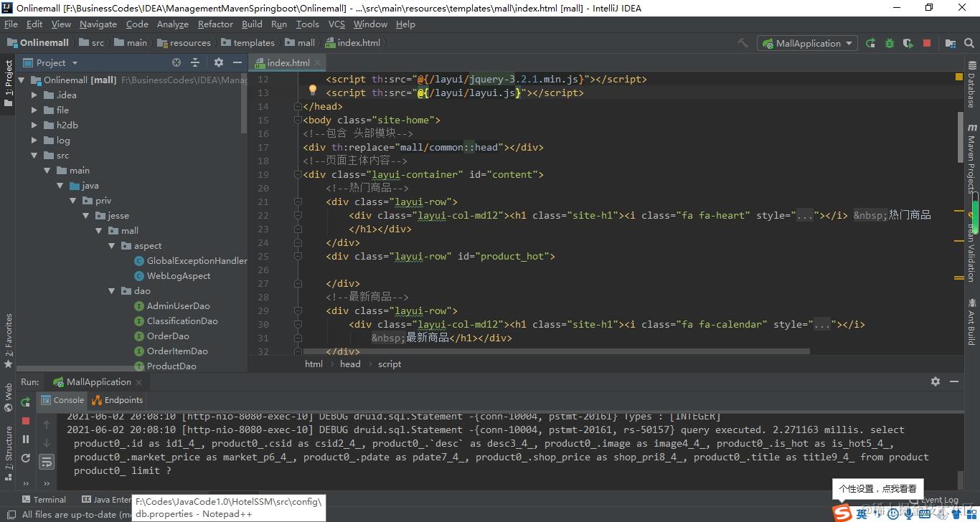Click the scroll-from-source target icon in Project panel
Image resolution: width=980 pixels, height=522 pixels.
pos(176,62)
